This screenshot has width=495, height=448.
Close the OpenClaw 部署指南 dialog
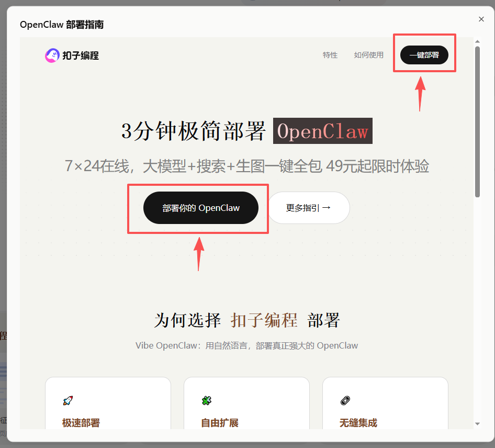[x=481, y=19]
